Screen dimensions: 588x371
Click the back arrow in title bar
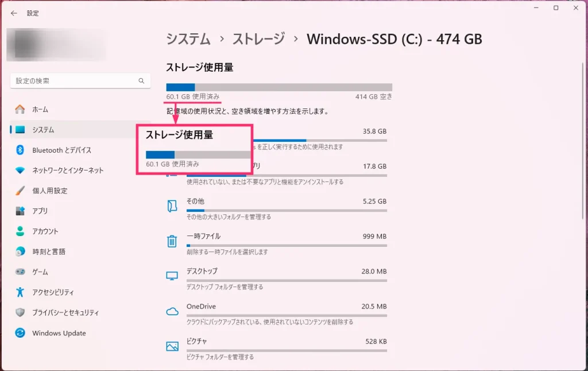click(14, 13)
